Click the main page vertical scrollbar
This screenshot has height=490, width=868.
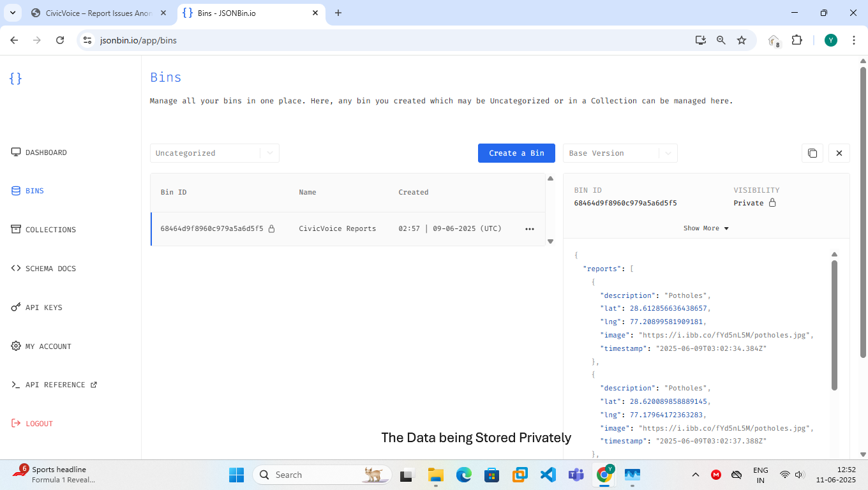(x=863, y=212)
